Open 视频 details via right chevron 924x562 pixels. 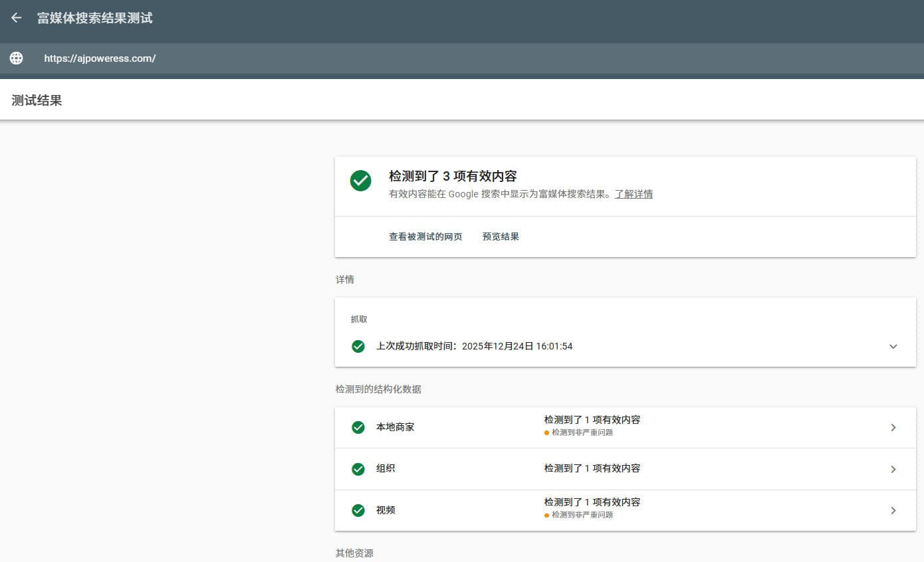pos(893,510)
